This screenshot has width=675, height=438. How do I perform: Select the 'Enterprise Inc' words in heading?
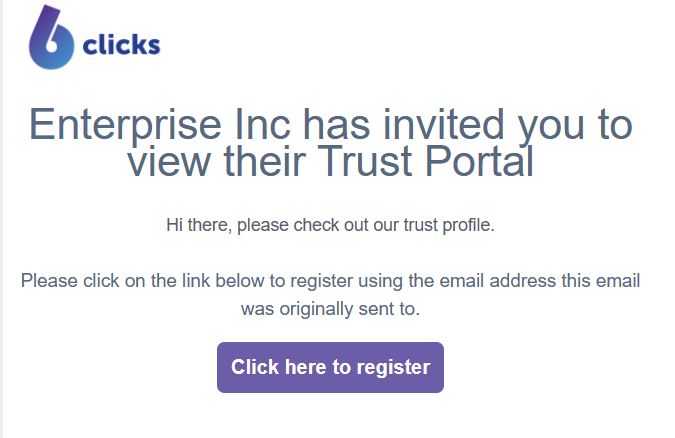[x=160, y=125]
